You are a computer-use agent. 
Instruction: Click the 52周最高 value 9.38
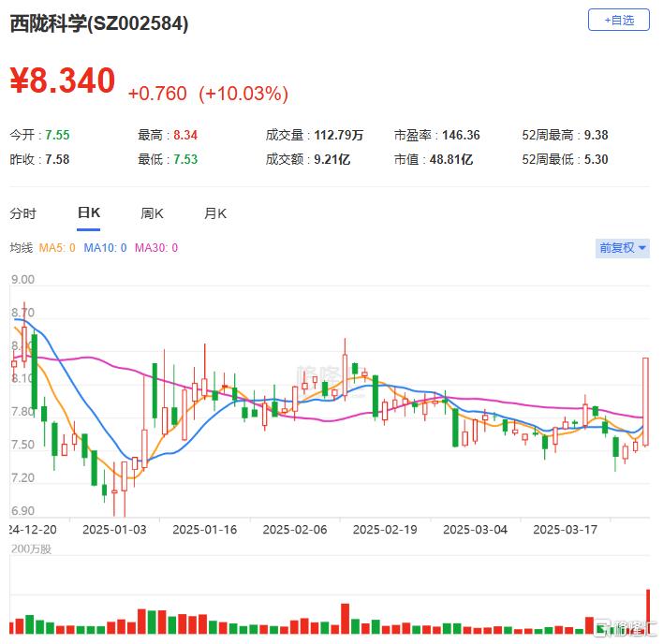point(596,135)
